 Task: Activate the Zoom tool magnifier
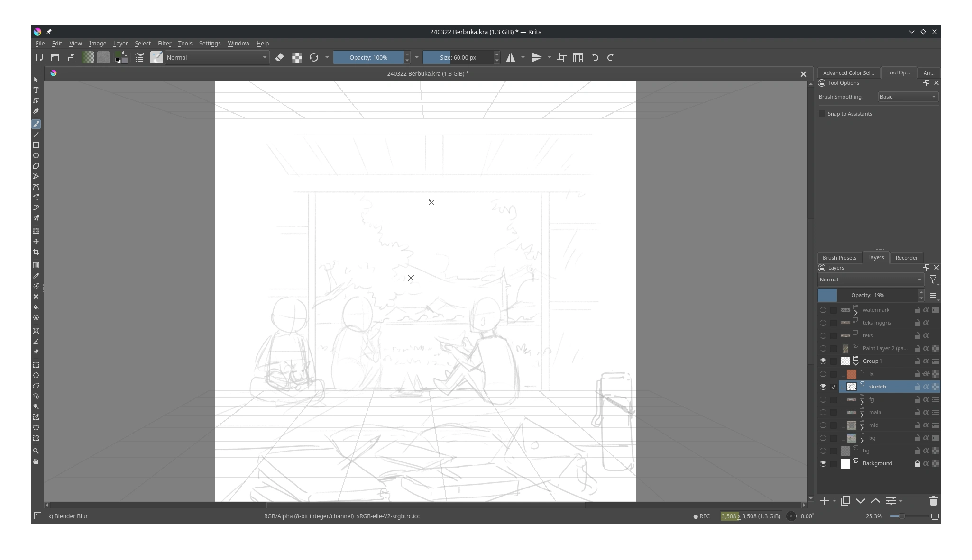(x=36, y=451)
